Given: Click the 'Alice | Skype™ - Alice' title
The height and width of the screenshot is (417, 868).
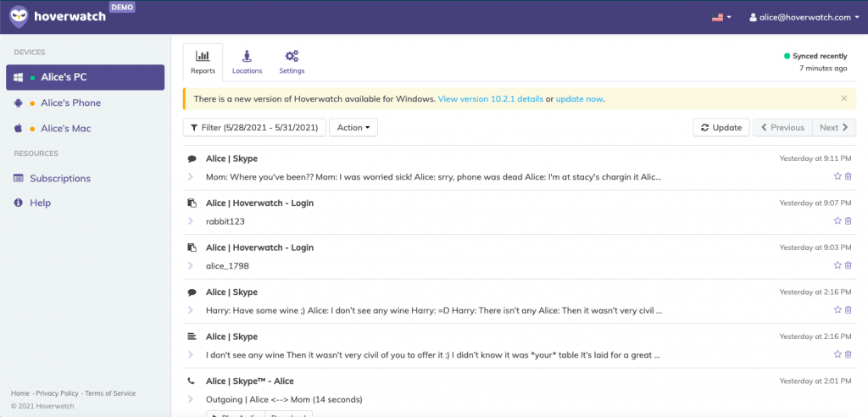Looking at the screenshot, I should pos(250,381).
